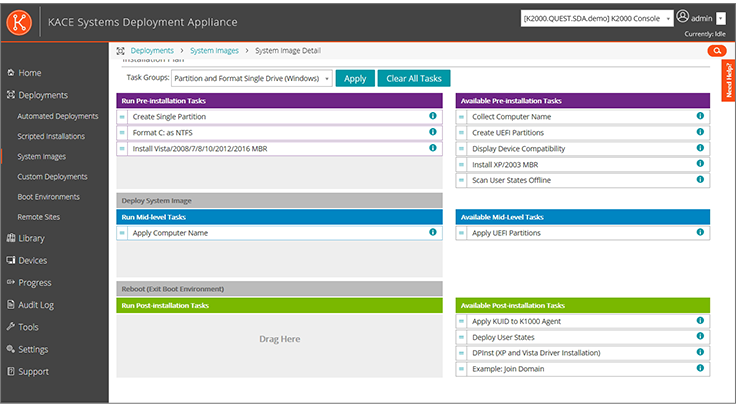
Task: Grab the handle of Deploy User States
Action: click(x=461, y=337)
